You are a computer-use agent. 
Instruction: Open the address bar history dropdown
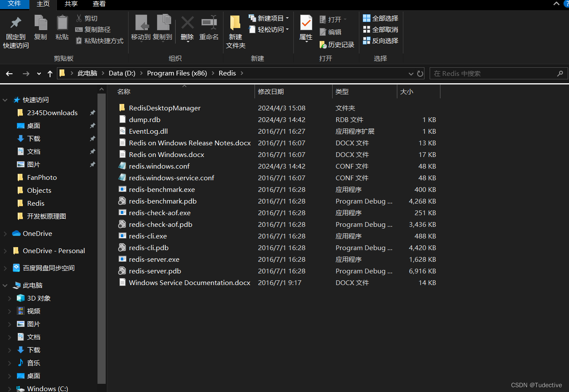coord(411,74)
